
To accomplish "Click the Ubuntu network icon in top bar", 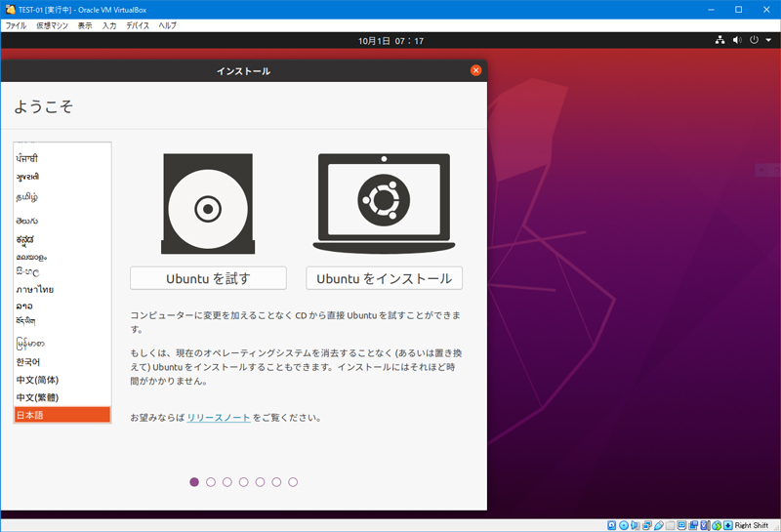I will tap(719, 40).
